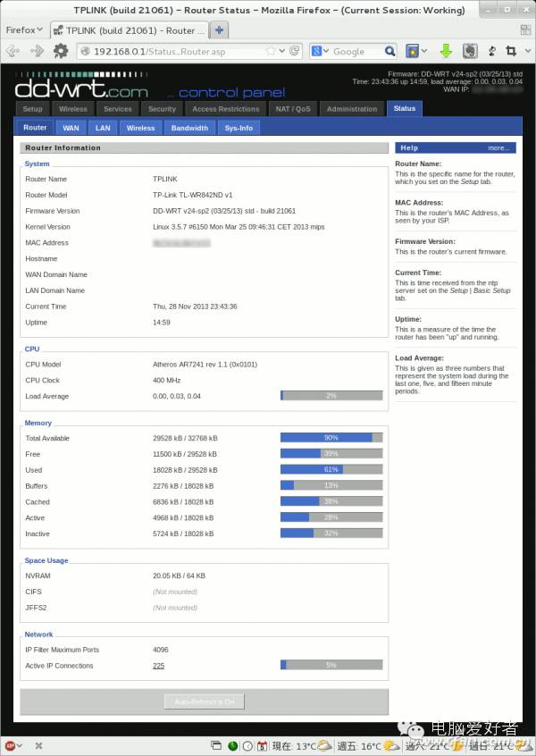This screenshot has width=536, height=756.
Task: Click the browser Forward arrow
Action: (x=37, y=51)
